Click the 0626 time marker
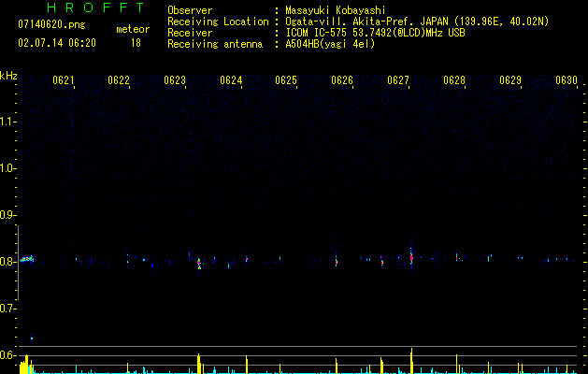The width and height of the screenshot is (588, 374). coord(342,80)
